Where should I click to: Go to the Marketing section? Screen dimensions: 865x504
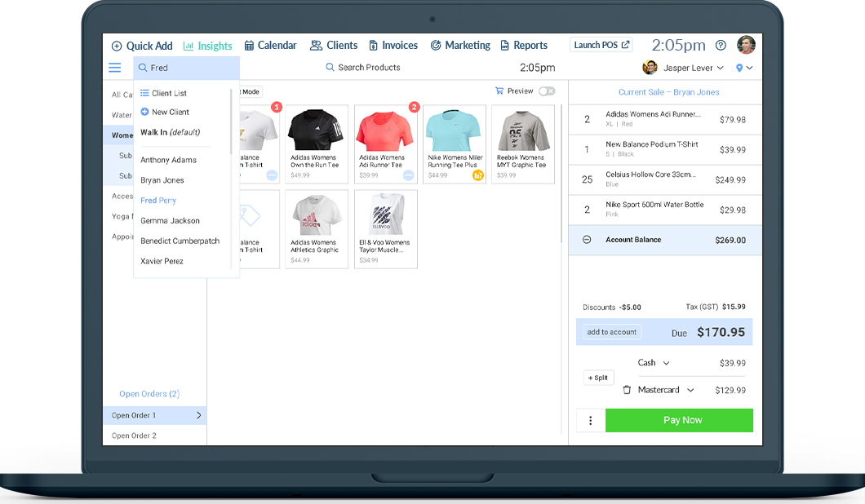(460, 45)
